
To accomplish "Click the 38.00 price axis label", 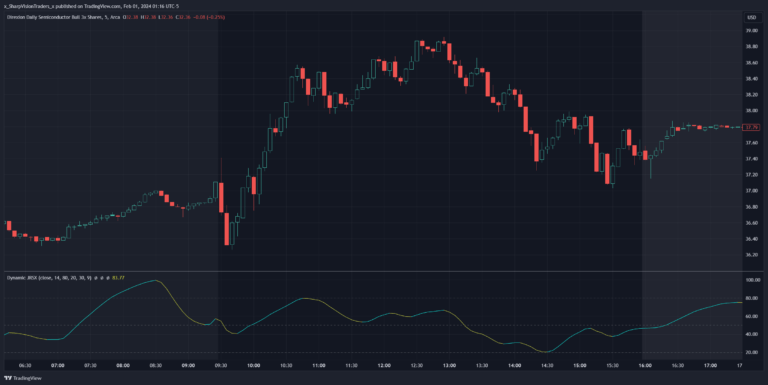I will click(751, 111).
